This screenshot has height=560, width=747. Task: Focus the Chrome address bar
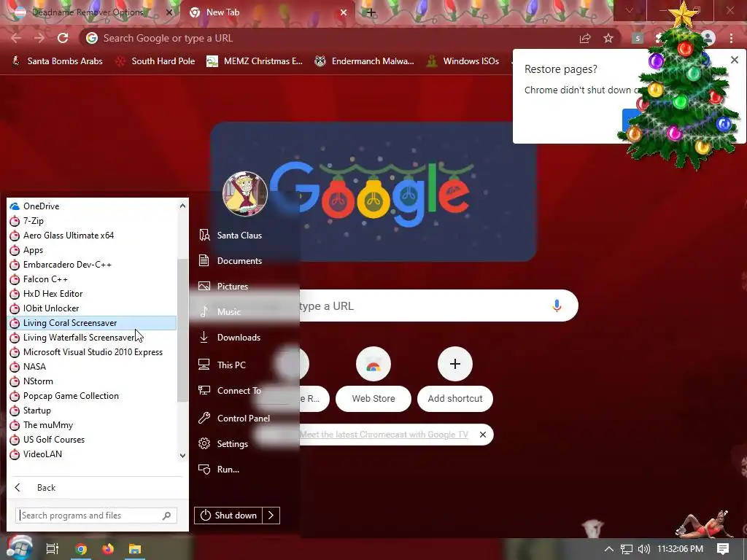pyautogui.click(x=333, y=38)
